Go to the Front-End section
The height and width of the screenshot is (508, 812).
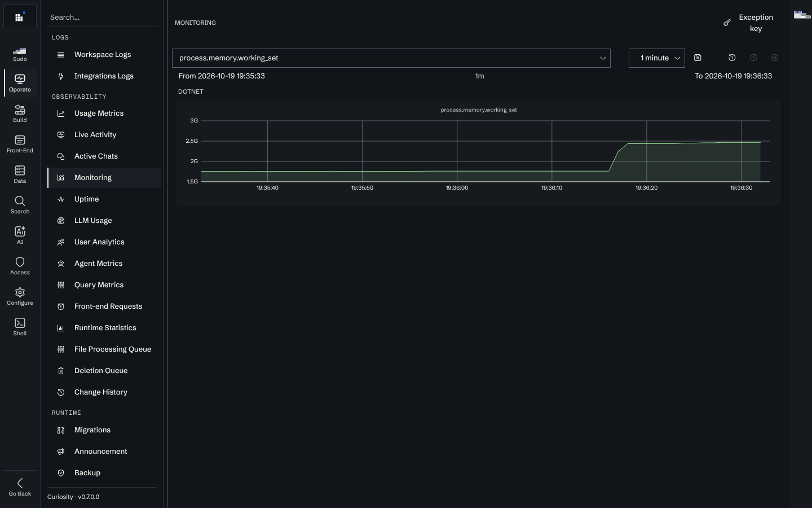coord(20,144)
